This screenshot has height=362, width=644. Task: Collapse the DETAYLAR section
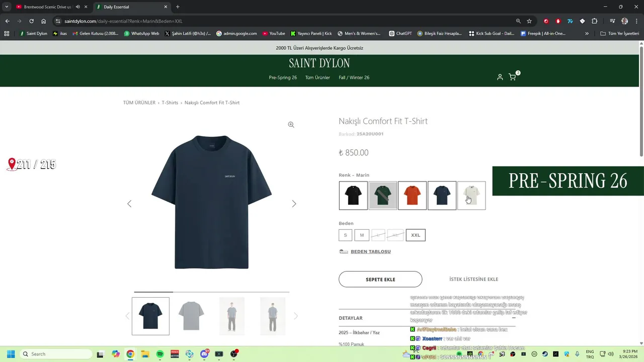coord(514,318)
